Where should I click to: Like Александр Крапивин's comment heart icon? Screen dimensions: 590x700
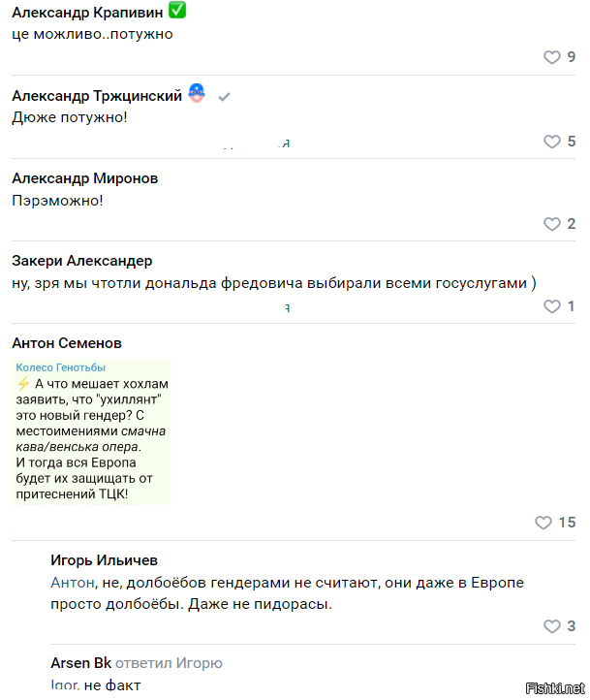click(551, 57)
